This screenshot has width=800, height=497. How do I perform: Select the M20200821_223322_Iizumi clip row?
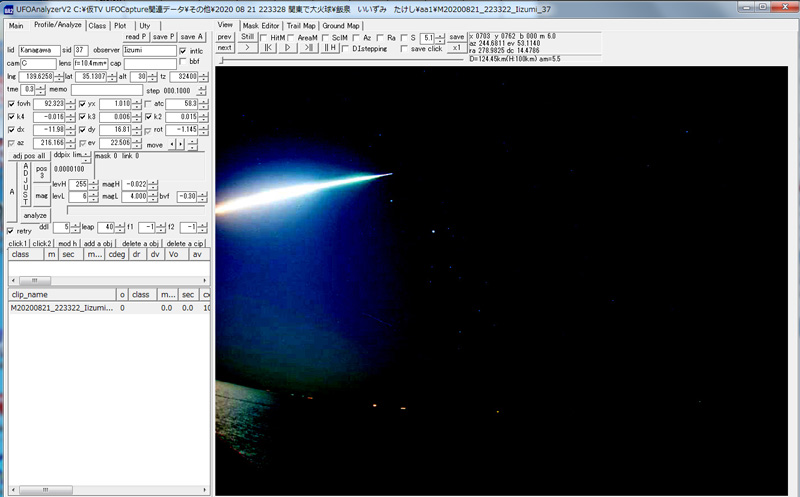[60, 308]
